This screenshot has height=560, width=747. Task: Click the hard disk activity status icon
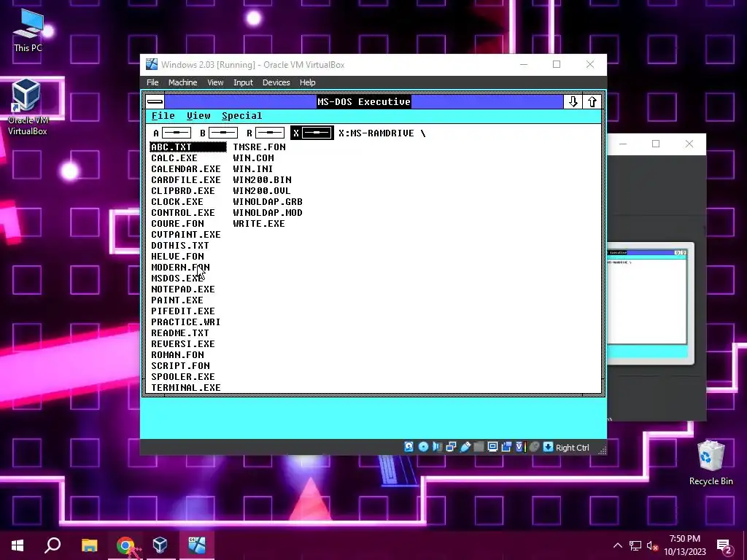pos(409,447)
